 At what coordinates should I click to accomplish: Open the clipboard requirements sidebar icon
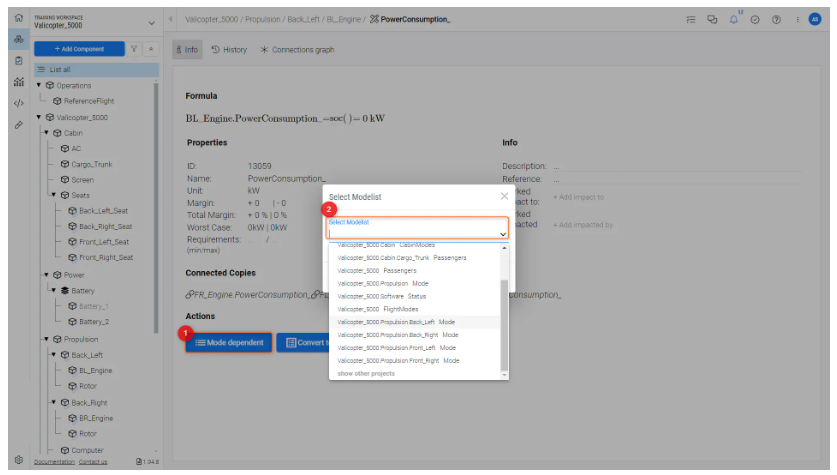pos(19,60)
